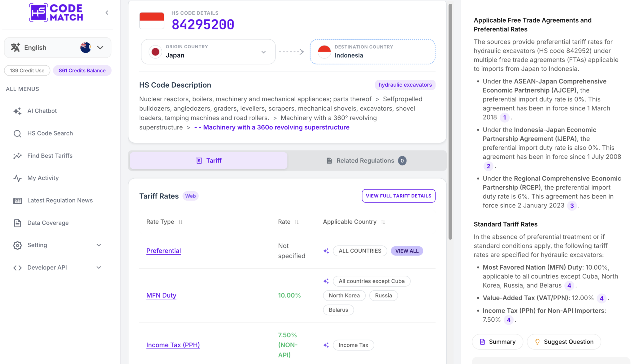Viewport: 634px width, 364px height.
Task: Click the 139 Credit Use badge
Action: (x=27, y=71)
